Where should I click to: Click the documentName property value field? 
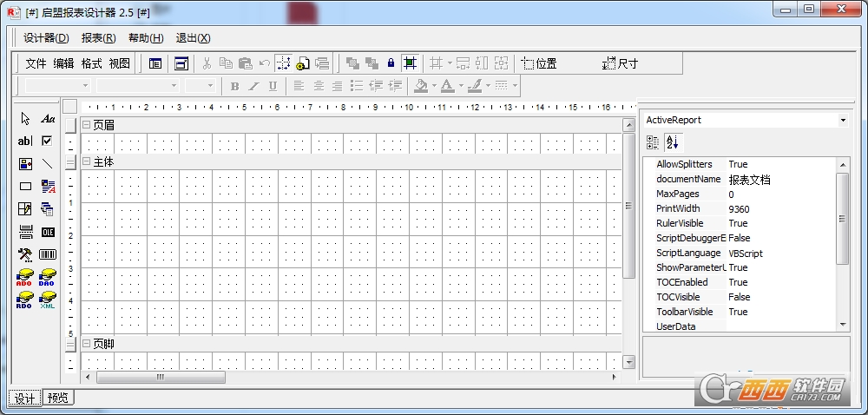[x=779, y=180]
